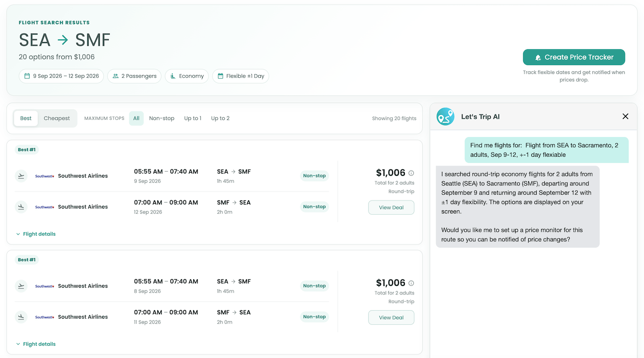Click the arrival plane icon for the 12 Sep flight

point(21,207)
